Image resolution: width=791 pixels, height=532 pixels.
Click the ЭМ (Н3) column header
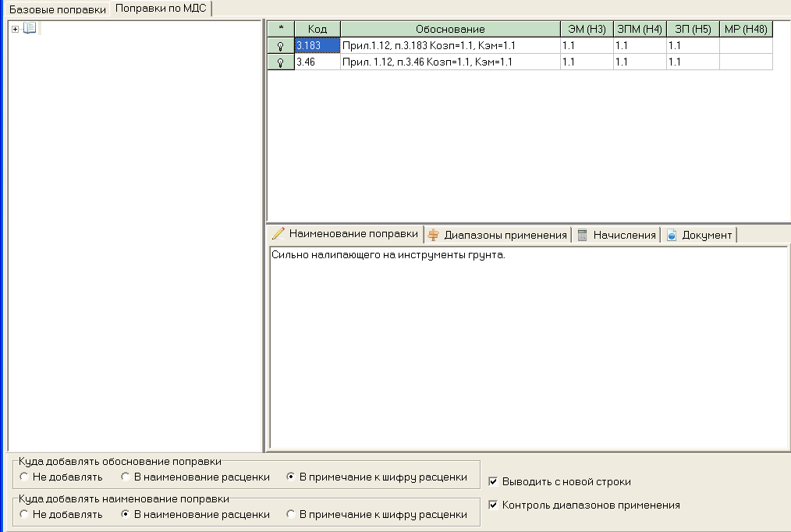tap(587, 29)
